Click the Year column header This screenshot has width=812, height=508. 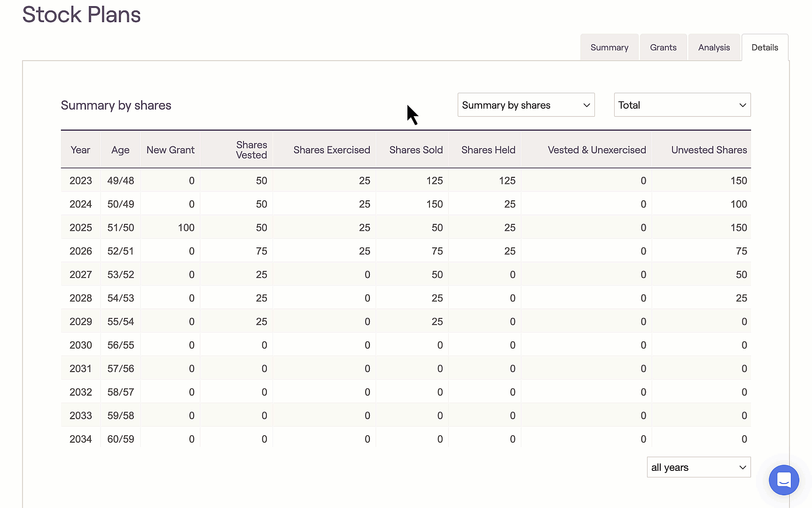point(80,150)
